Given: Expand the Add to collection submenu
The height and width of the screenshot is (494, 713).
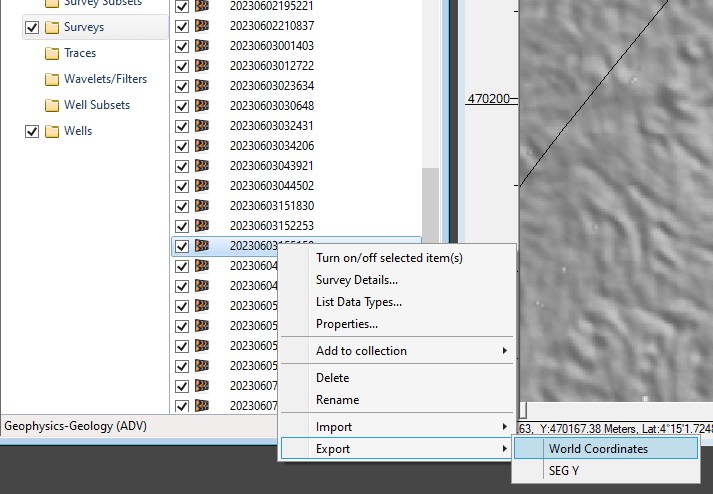Looking at the screenshot, I should (x=396, y=351).
